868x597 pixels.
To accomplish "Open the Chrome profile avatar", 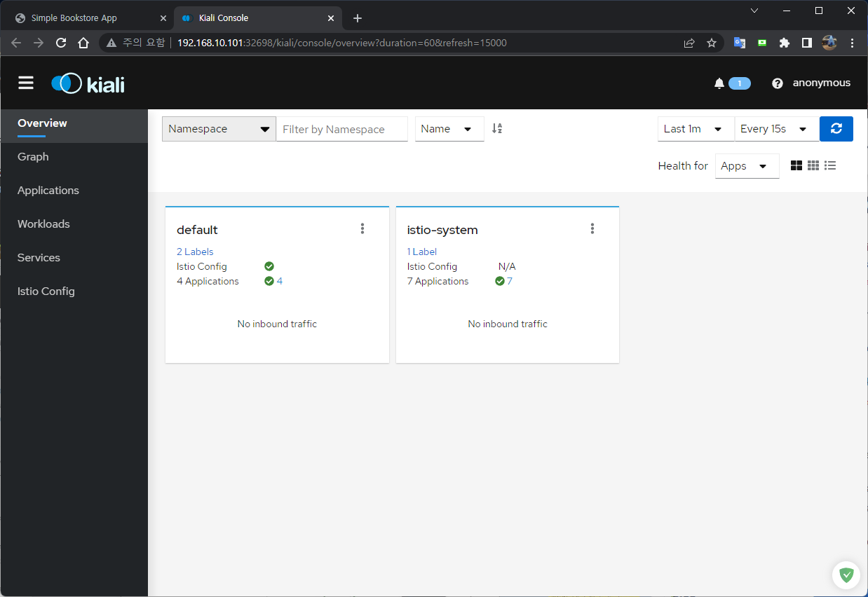I will click(x=829, y=43).
